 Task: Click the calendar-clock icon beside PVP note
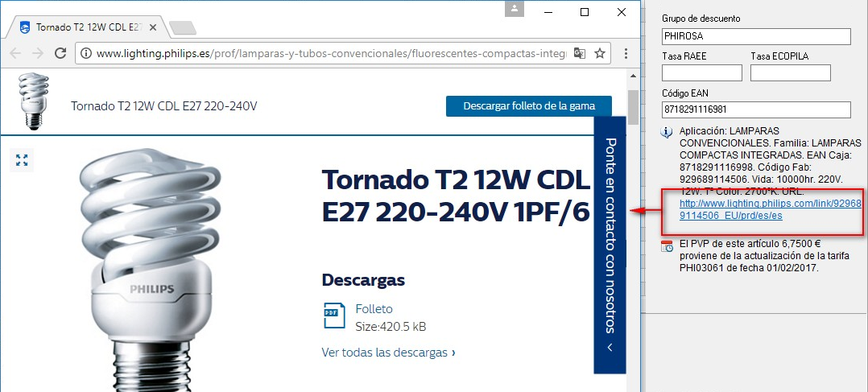(x=667, y=246)
